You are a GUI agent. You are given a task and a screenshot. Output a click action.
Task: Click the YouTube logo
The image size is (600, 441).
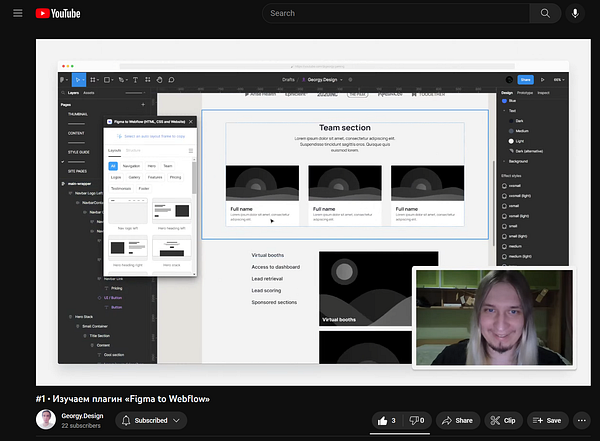point(60,13)
